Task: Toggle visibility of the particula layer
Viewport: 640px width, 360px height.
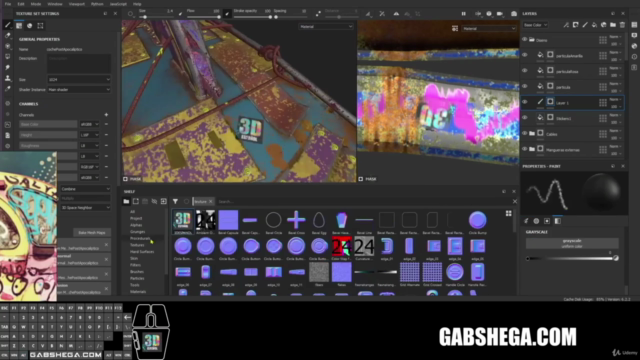Action: pos(525,87)
